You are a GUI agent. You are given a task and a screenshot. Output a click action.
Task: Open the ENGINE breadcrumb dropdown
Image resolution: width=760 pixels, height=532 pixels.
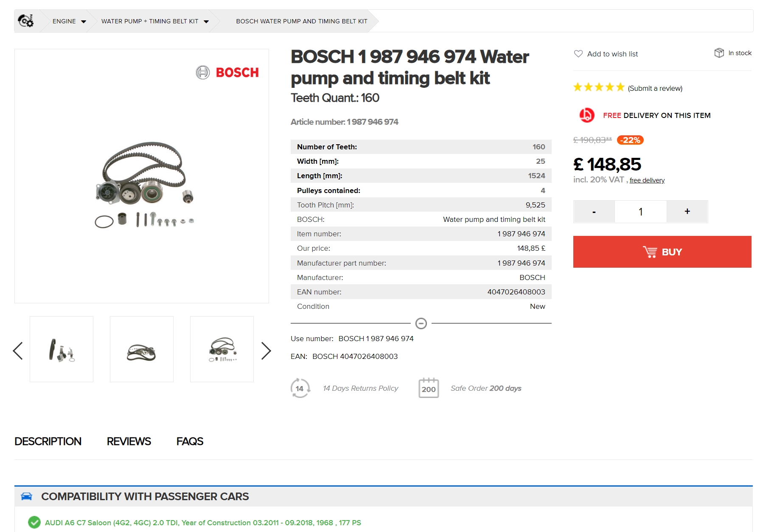point(69,21)
